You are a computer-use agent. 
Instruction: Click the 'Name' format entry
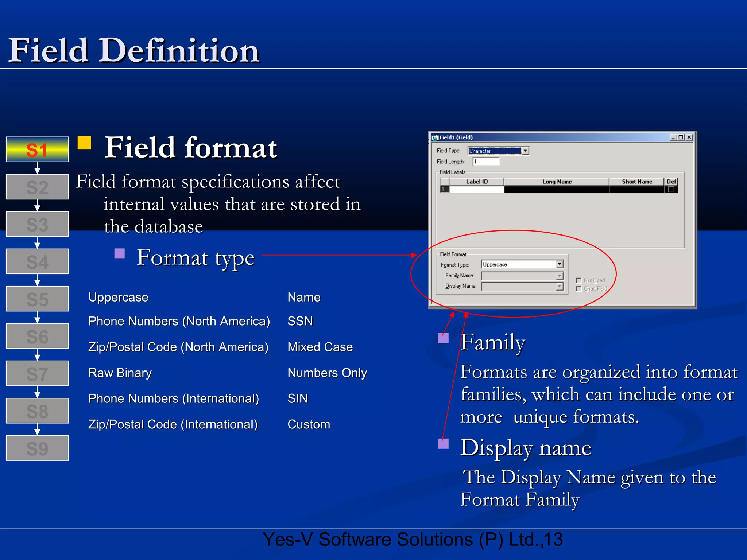coord(304,297)
